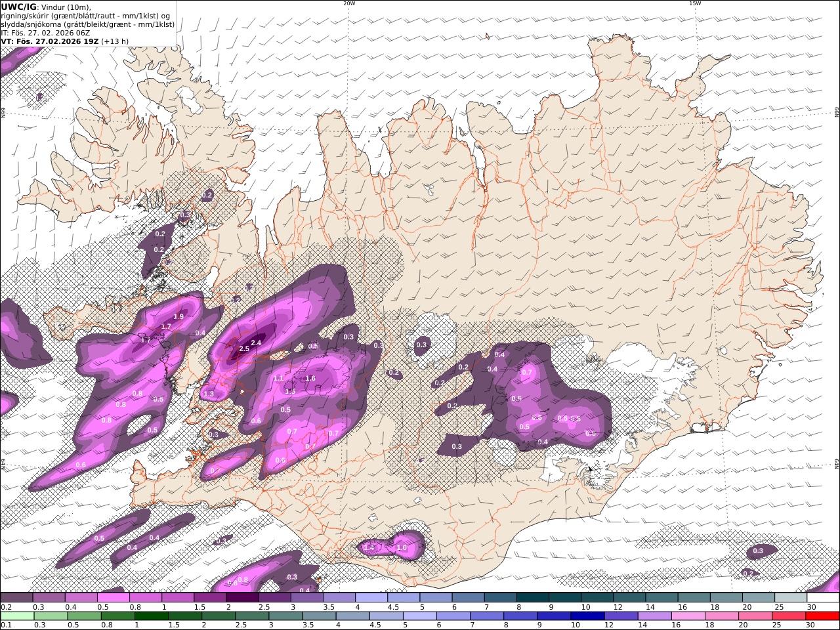The width and height of the screenshot is (840, 630).
Task: Click the 'VT: Fös. 27.02.2026 19Z' valid time
Action: pyautogui.click(x=50, y=41)
